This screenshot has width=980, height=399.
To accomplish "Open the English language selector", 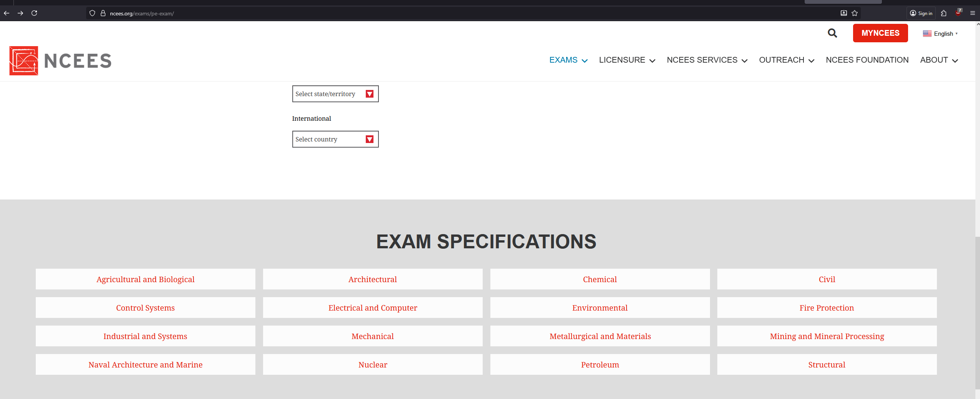I will (x=940, y=33).
